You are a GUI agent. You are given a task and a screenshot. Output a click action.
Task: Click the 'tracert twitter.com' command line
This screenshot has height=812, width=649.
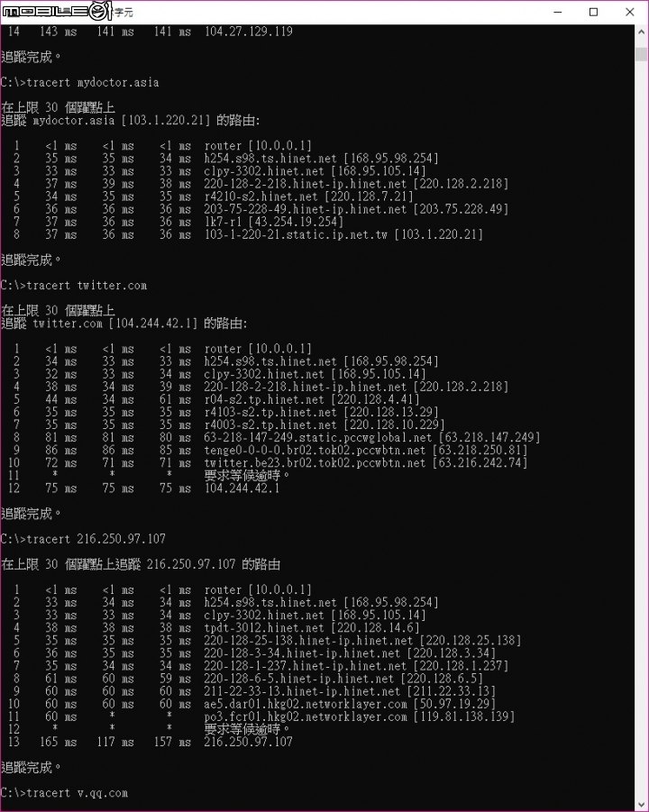(74, 286)
